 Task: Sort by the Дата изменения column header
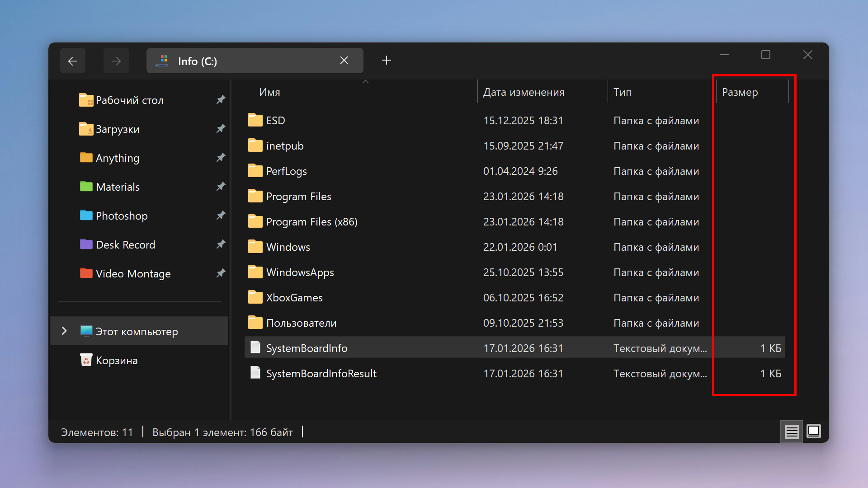[x=524, y=92]
